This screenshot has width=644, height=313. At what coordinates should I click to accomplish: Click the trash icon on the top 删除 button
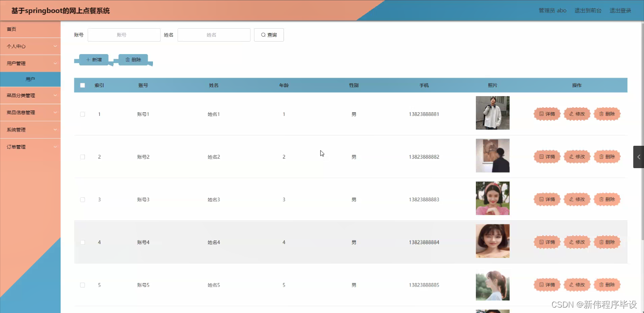128,59
